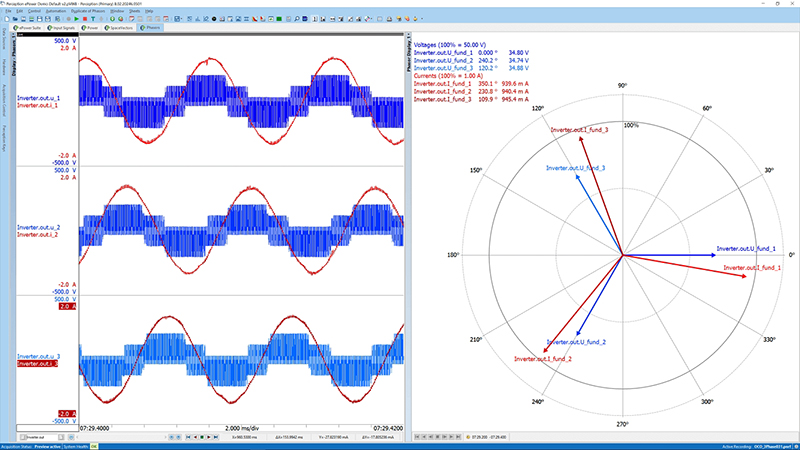Click the Inverter.out.U_fund_1 phasor label
The height and width of the screenshot is (450, 800).
[x=746, y=249]
